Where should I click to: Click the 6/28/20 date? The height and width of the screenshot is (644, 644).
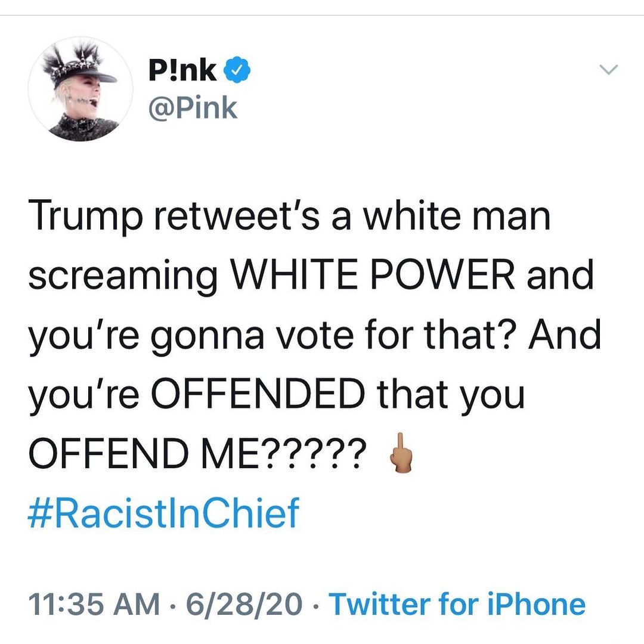tap(244, 604)
